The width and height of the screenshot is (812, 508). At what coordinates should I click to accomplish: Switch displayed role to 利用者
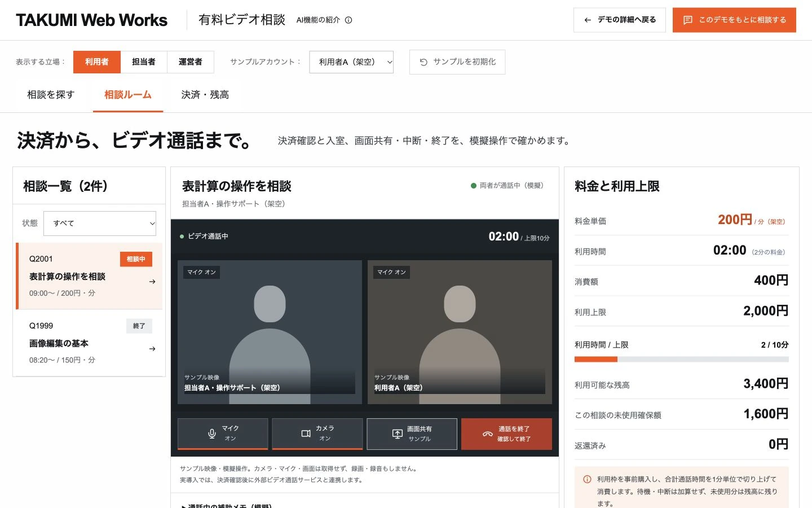click(x=97, y=62)
